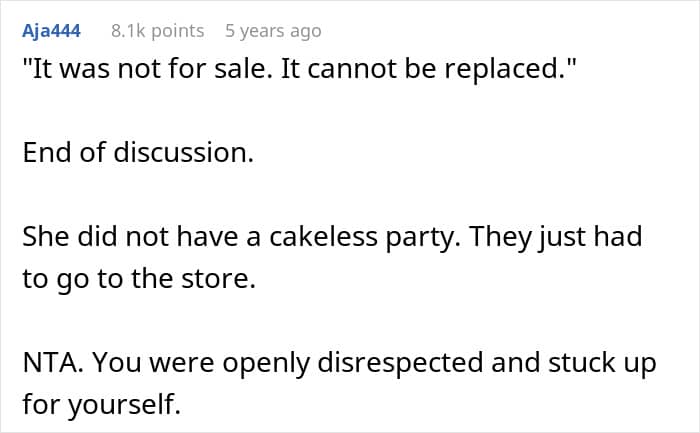Click the 8.1k points score
Screen dimensions: 700x433
[x=157, y=31]
